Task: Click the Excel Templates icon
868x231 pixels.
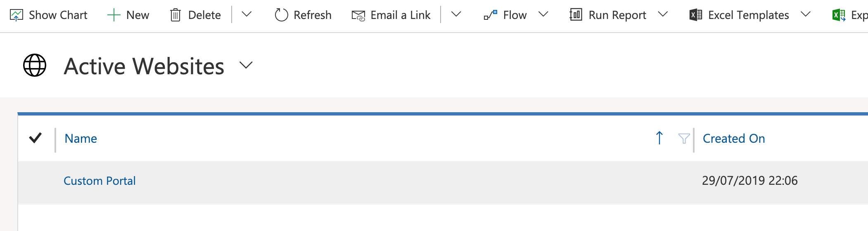Action: tap(696, 15)
